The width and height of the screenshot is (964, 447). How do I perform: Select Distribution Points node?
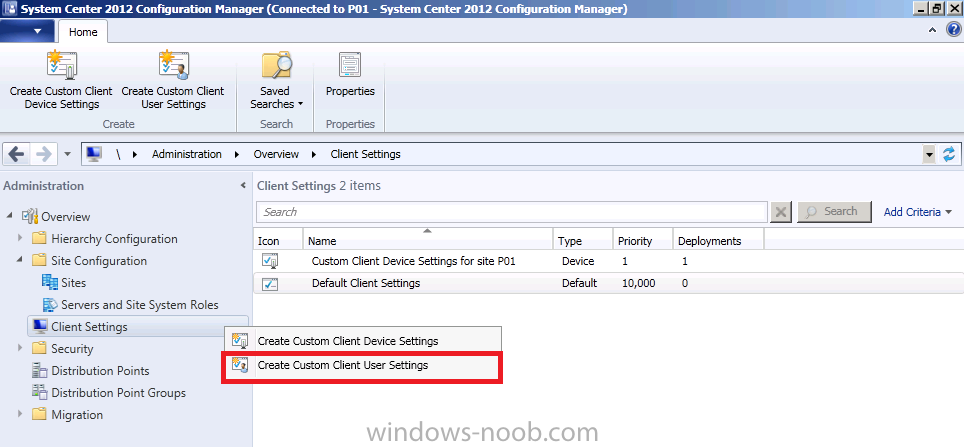click(x=100, y=371)
